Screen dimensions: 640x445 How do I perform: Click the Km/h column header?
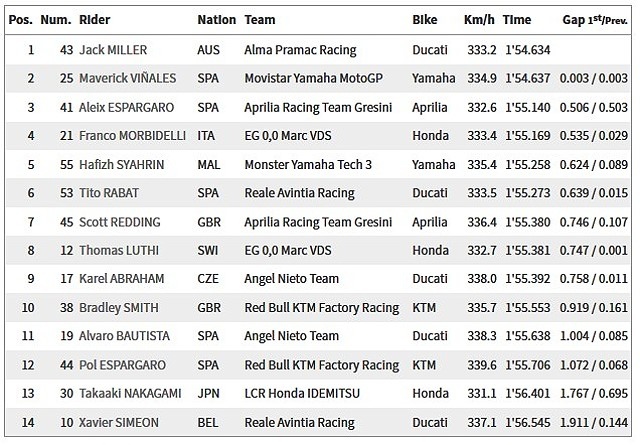pos(481,19)
